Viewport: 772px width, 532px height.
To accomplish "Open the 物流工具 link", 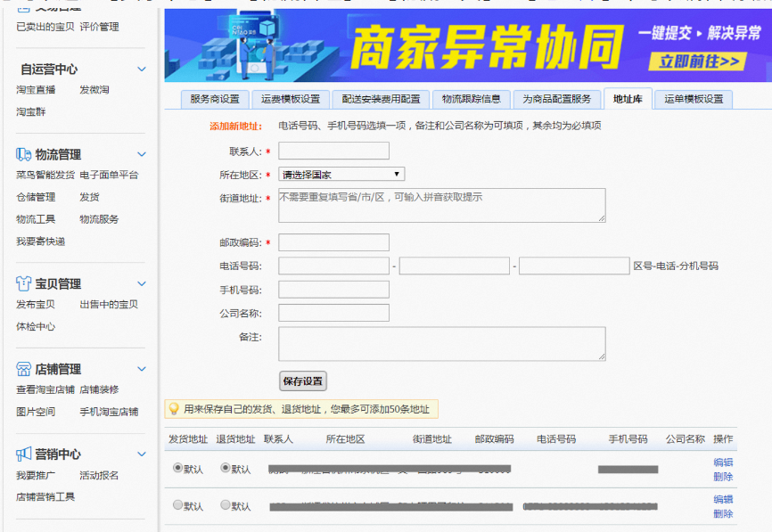I will [x=36, y=219].
